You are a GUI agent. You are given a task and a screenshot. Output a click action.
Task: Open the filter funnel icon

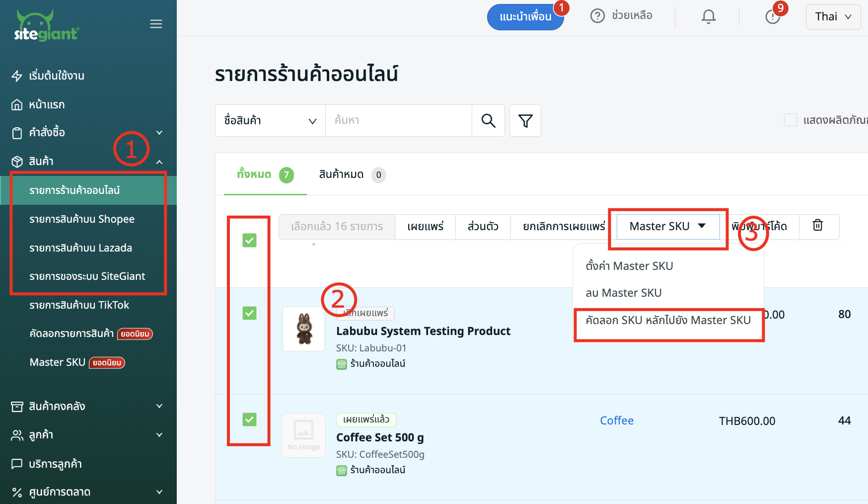click(525, 120)
